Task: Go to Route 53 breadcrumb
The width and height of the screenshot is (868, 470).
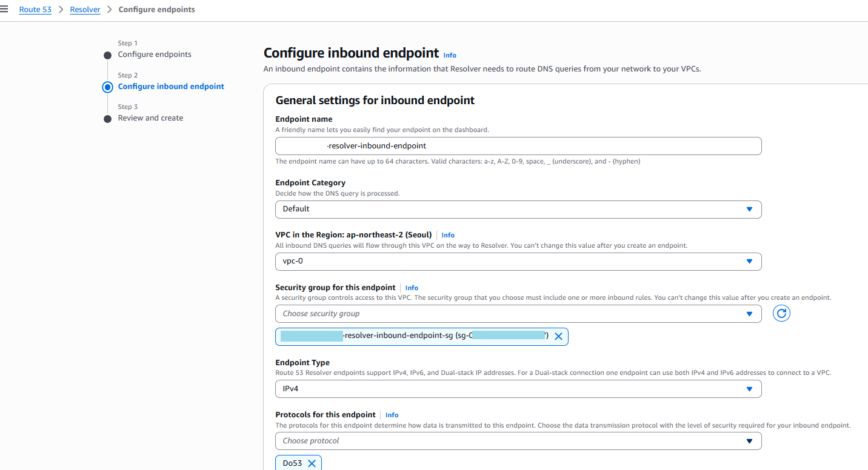Action: click(x=35, y=10)
